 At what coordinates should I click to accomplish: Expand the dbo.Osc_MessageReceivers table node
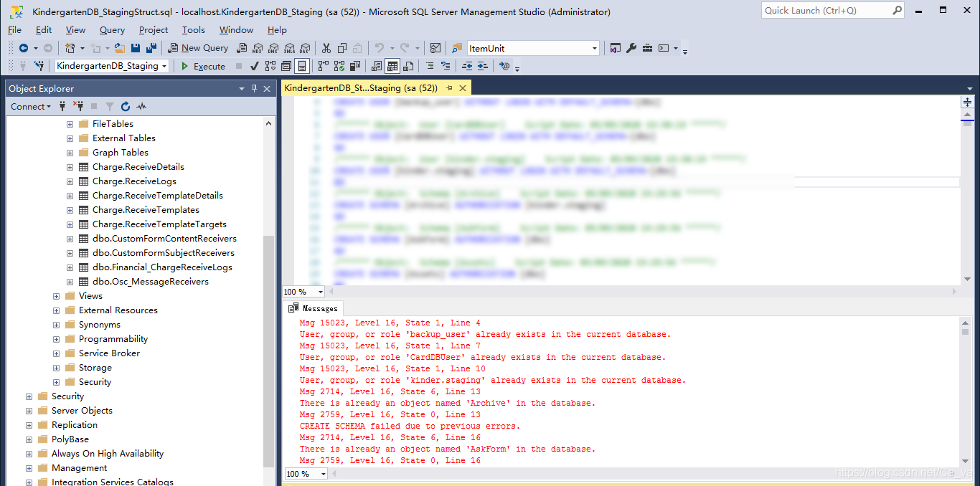pyautogui.click(x=70, y=282)
